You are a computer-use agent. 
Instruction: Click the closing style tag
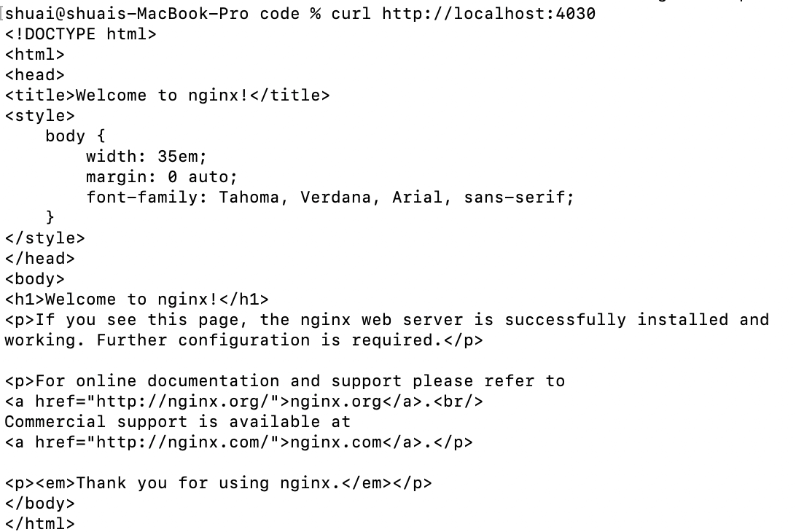tap(45, 238)
